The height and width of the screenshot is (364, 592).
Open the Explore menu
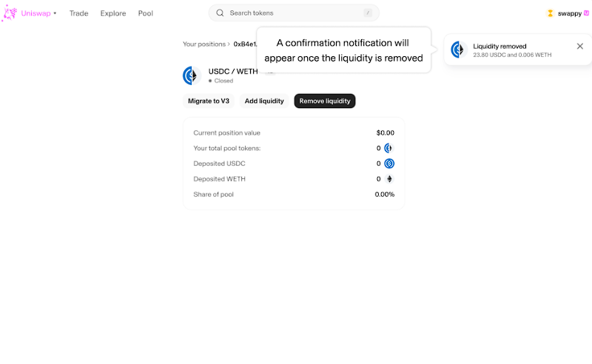[113, 13]
